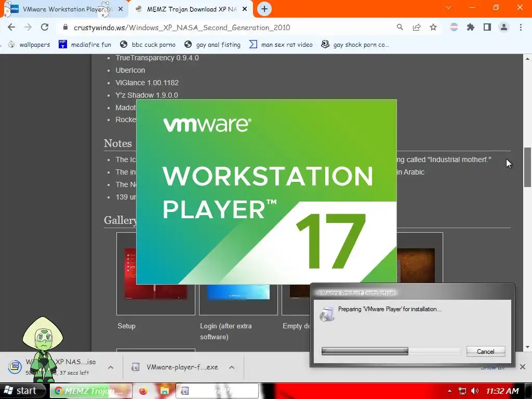Open the mediafire fun bookmark
Viewport: 532px width, 399px height.
point(85,45)
